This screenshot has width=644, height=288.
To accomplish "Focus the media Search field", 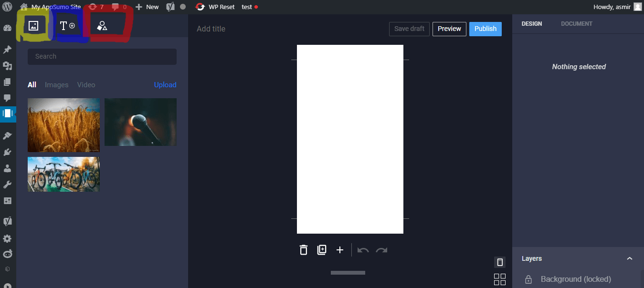I will click(x=102, y=56).
